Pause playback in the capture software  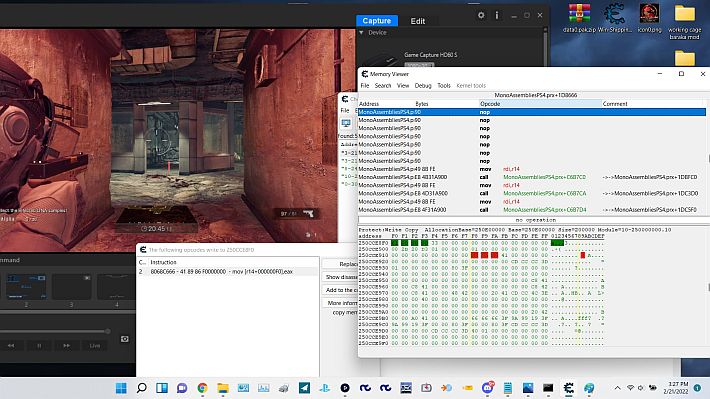tap(39, 346)
